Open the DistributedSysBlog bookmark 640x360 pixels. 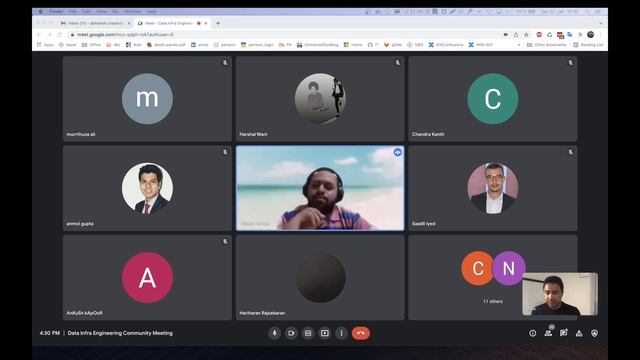click(x=318, y=45)
